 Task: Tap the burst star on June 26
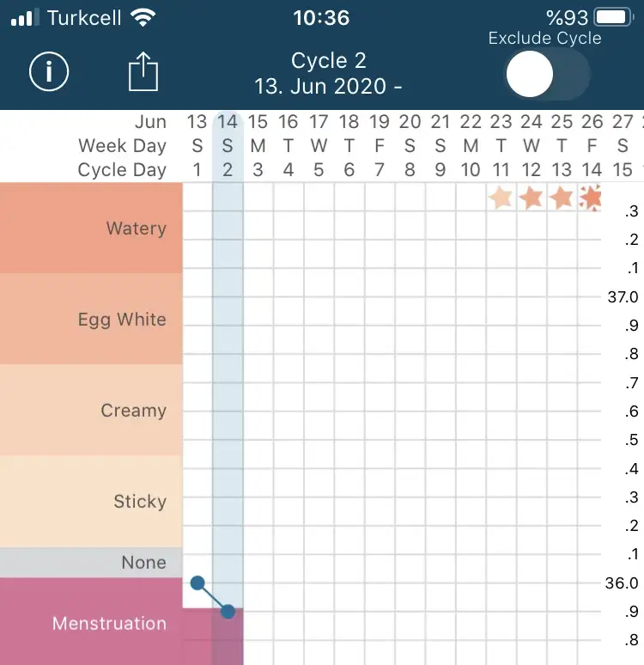click(592, 198)
